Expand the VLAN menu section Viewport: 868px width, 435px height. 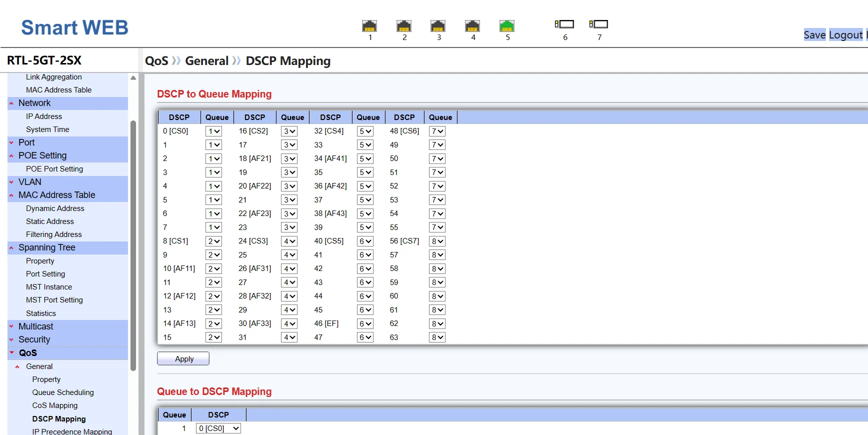click(x=30, y=182)
